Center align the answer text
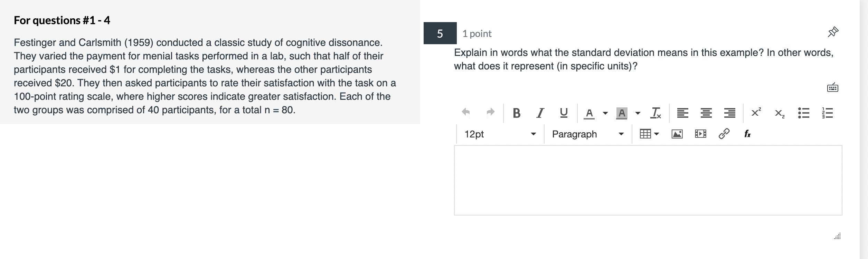Viewport: 868px width, 259px height. 706,113
